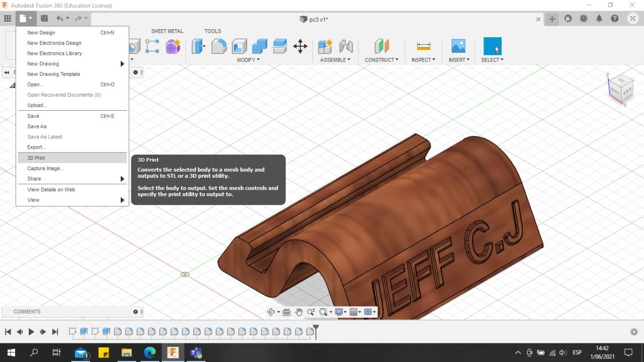Image resolution: width=644 pixels, height=362 pixels.
Task: Expand the File menu dropdown arrow
Action: (x=30, y=19)
